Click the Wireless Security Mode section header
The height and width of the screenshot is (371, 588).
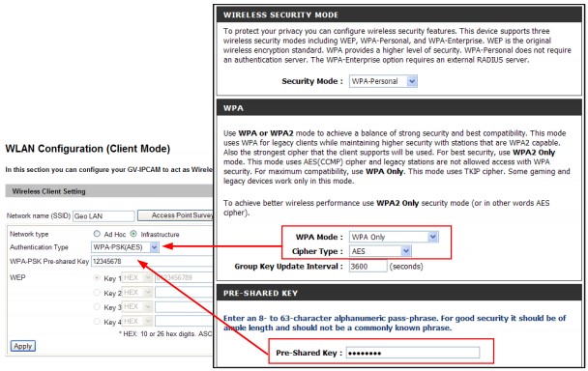399,15
